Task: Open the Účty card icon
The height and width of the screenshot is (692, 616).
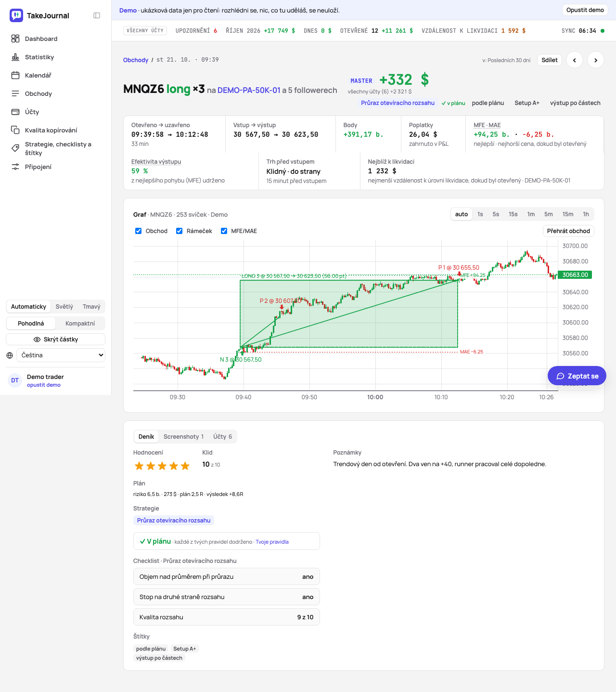Action: [15, 112]
